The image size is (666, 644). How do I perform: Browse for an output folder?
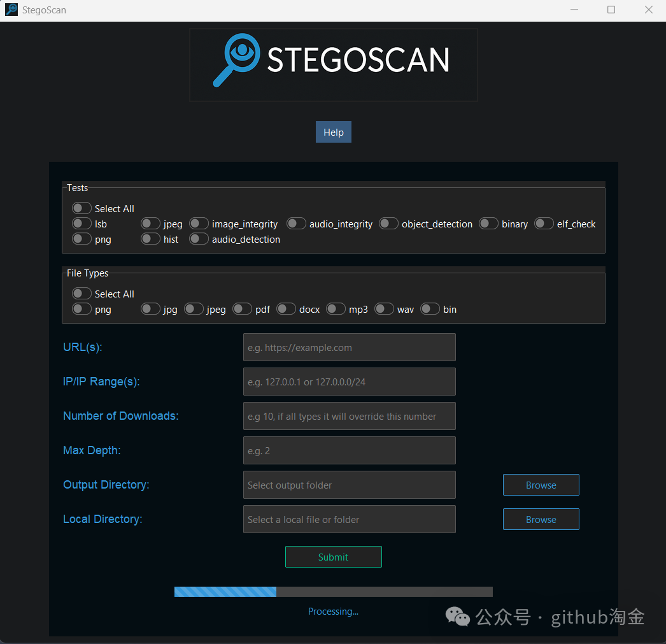[541, 484]
